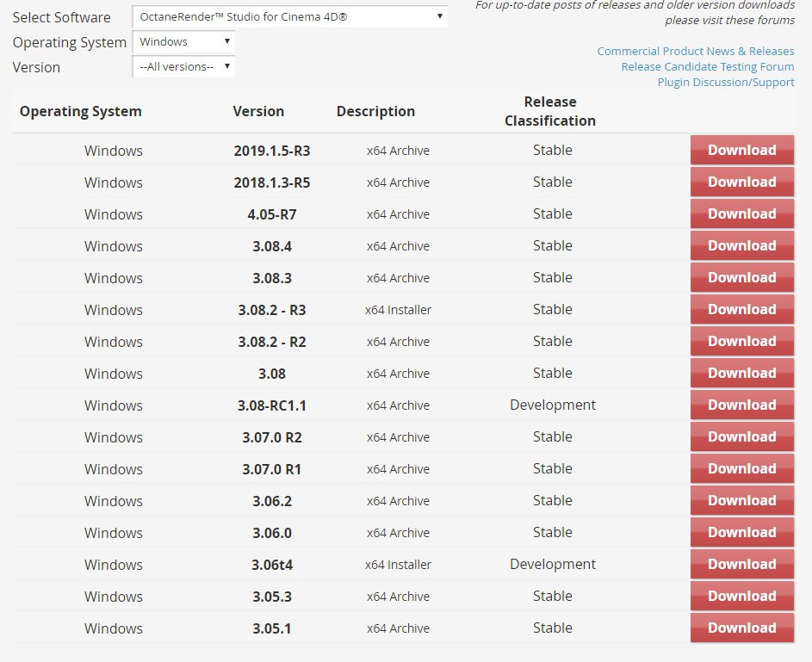Select version text 3.05.1
812x662 pixels.
click(272, 628)
